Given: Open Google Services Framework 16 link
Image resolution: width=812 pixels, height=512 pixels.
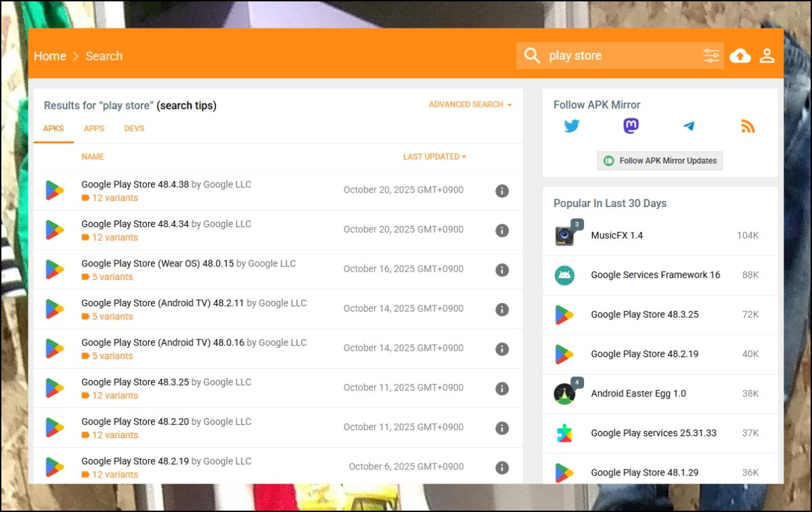Looking at the screenshot, I should (656, 275).
